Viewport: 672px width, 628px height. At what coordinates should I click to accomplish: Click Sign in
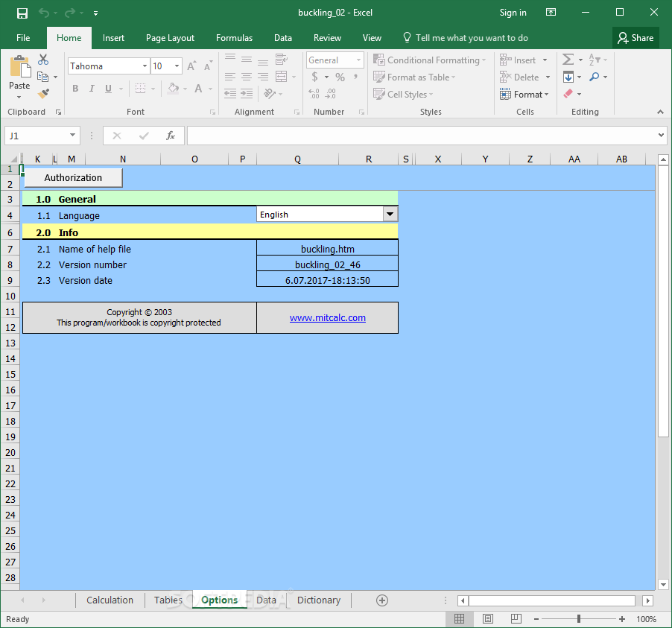[513, 13]
